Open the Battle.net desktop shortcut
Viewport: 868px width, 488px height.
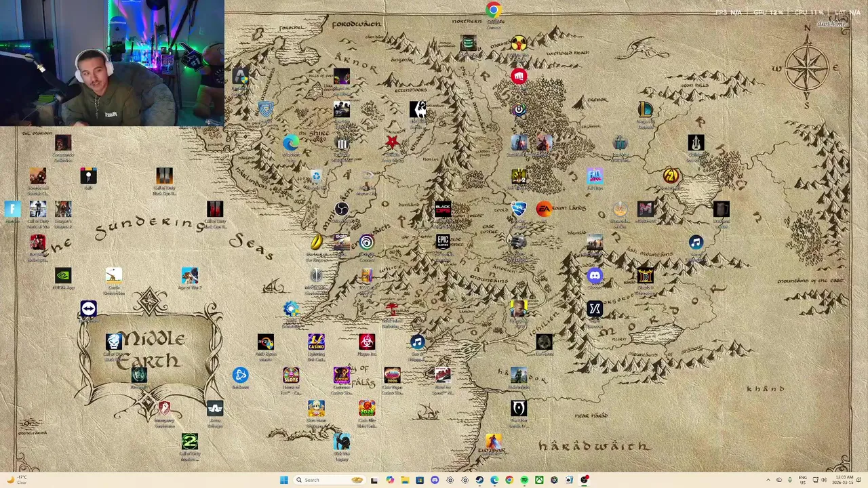pos(240,375)
